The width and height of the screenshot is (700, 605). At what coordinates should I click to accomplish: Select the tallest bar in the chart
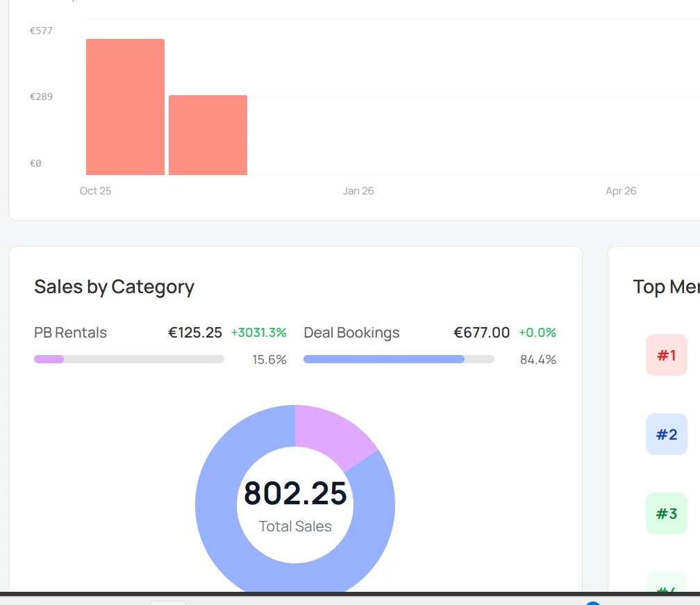(x=125, y=107)
